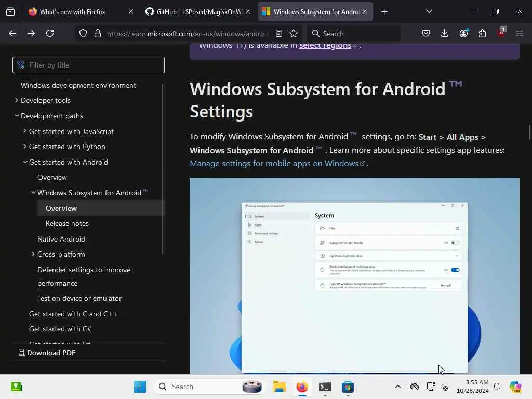Open Native Android page
532x399 pixels.
pos(61,239)
